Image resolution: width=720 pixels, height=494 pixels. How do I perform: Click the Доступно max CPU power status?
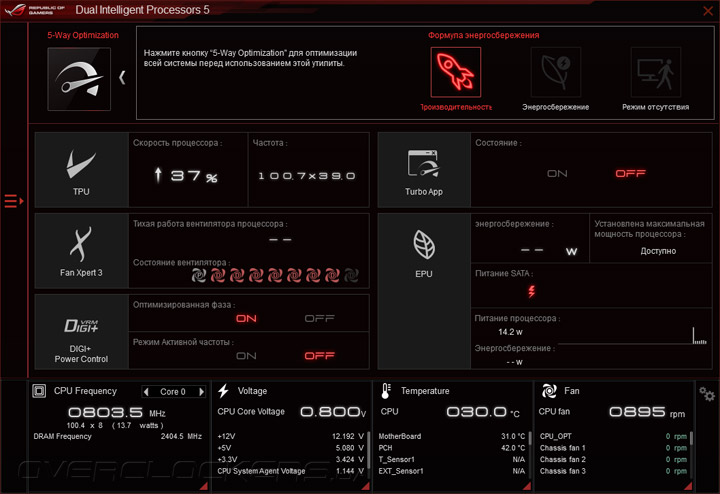coord(658,251)
